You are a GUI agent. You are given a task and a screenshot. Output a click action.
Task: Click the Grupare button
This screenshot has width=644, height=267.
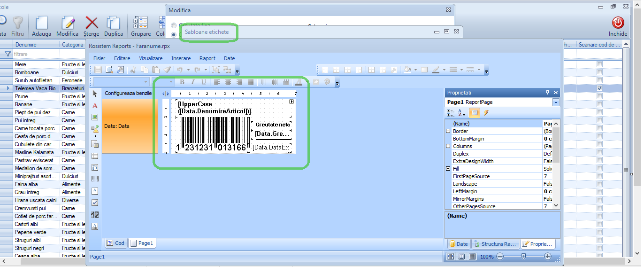141,26
